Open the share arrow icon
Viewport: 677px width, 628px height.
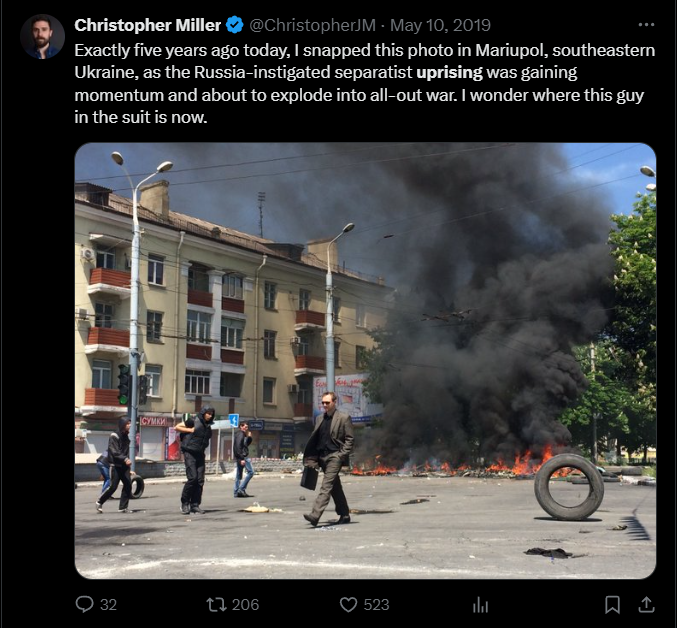646,604
